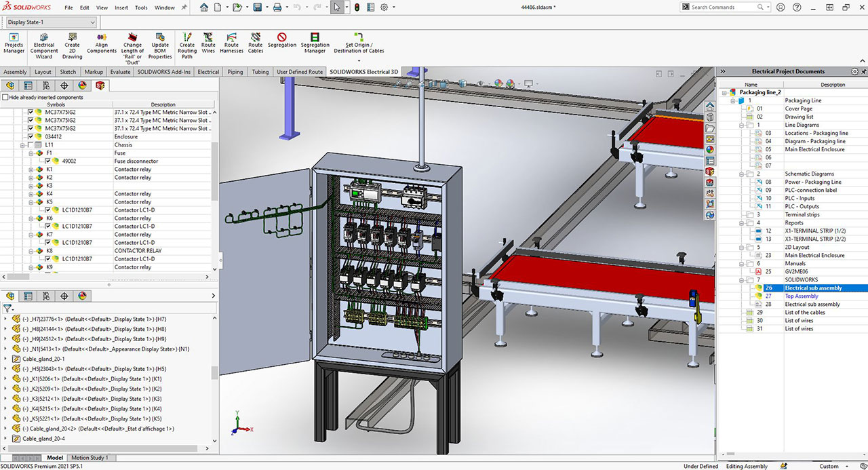Open the Display State-1 dropdown

click(52, 22)
